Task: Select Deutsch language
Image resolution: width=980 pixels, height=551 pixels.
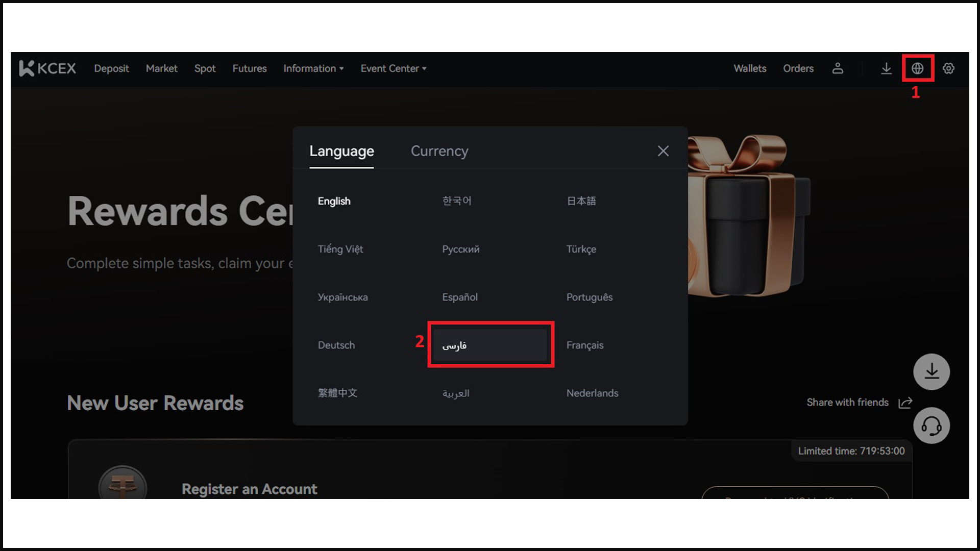Action: 336,345
